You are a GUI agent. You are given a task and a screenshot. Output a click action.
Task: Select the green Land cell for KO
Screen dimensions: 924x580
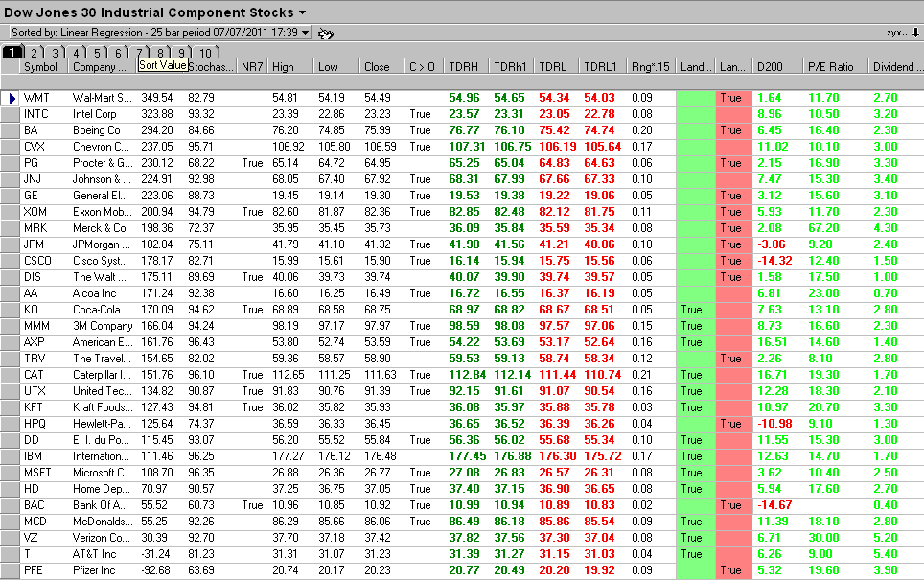click(x=695, y=310)
